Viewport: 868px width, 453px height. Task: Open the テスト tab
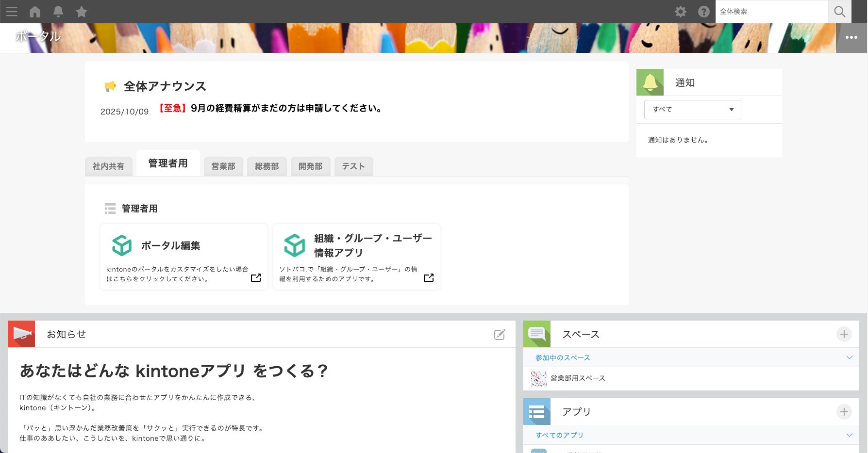click(353, 166)
